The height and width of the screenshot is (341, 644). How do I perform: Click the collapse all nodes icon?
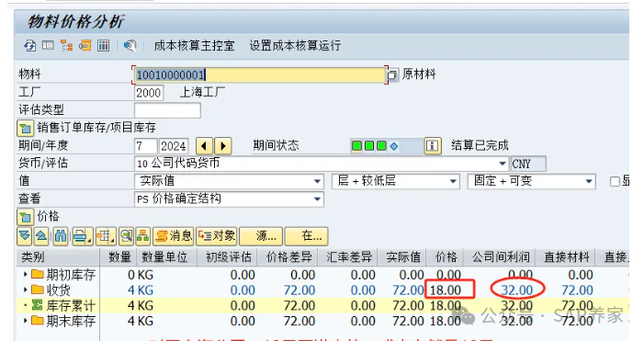pyautogui.click(x=41, y=236)
